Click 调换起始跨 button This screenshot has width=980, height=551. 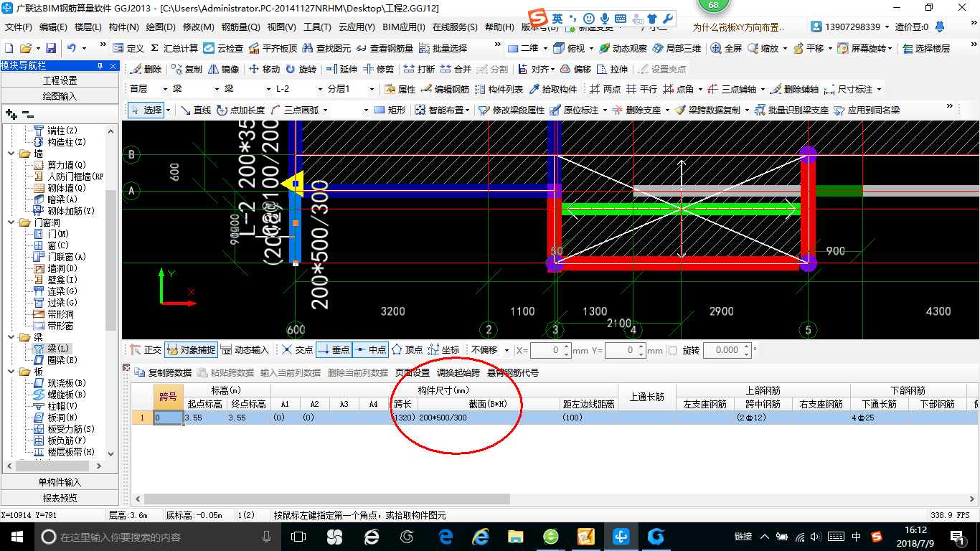click(x=458, y=372)
